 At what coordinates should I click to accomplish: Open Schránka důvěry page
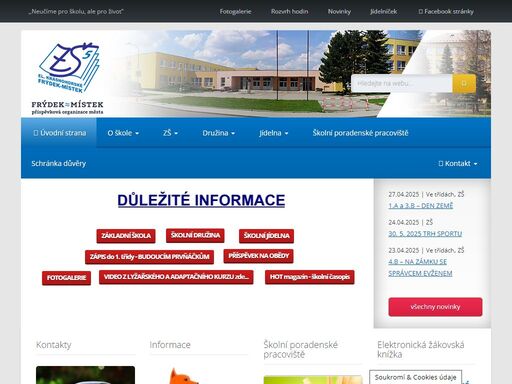(59, 163)
